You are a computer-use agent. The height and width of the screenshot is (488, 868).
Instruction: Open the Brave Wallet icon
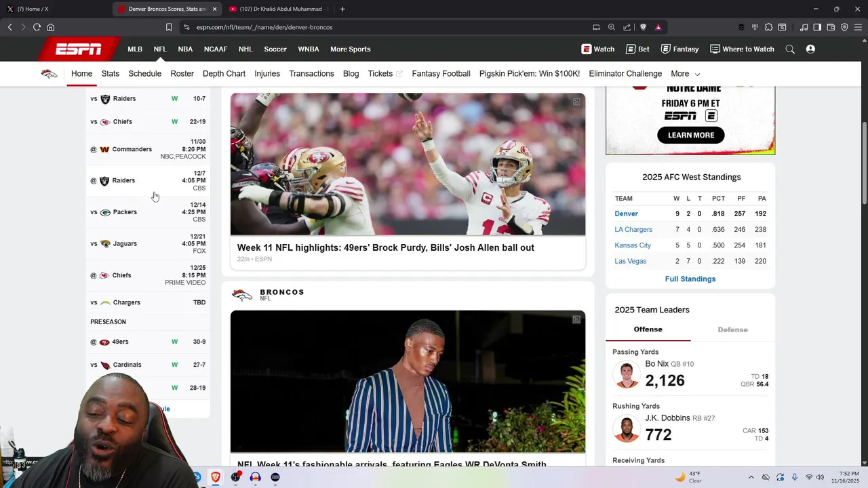point(831,27)
